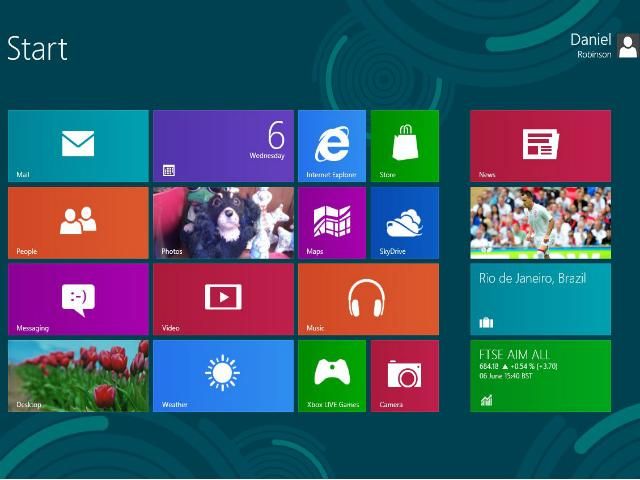Click the user account avatar picture
This screenshot has width=640, height=480.
click(x=628, y=46)
